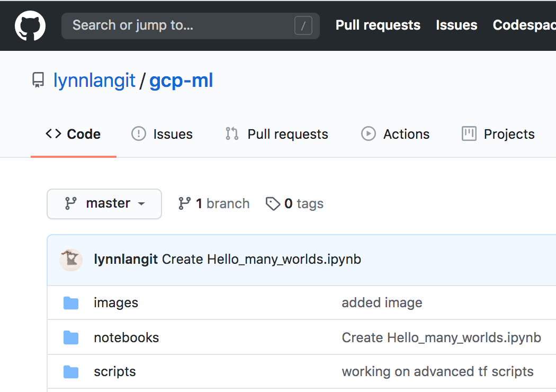556x392 pixels.
Task: Open 'Create Hello_many_worlds.ipynb' commit header message
Action: coord(262,260)
